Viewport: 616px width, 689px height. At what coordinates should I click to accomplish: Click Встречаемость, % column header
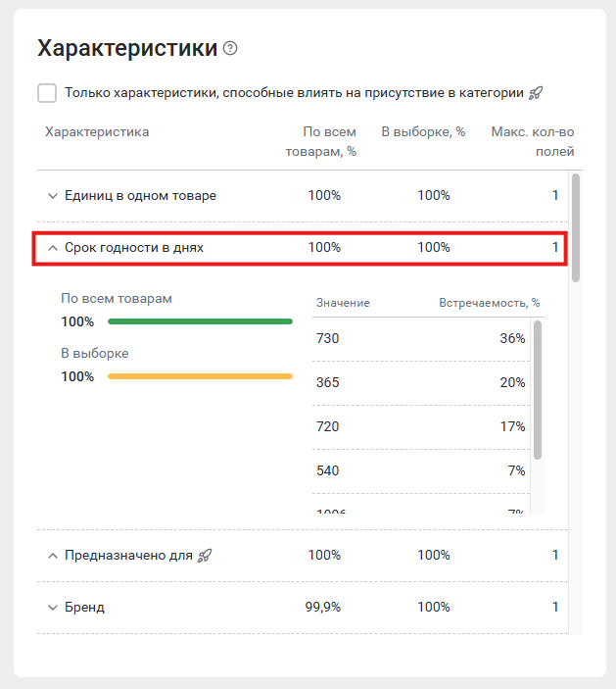pyautogui.click(x=489, y=303)
